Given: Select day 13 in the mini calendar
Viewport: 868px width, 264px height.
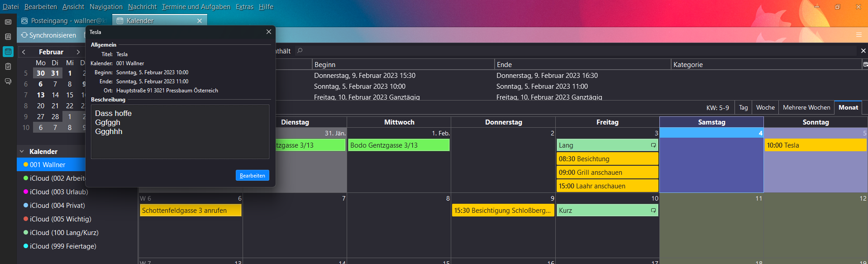Looking at the screenshot, I should pos(41,95).
